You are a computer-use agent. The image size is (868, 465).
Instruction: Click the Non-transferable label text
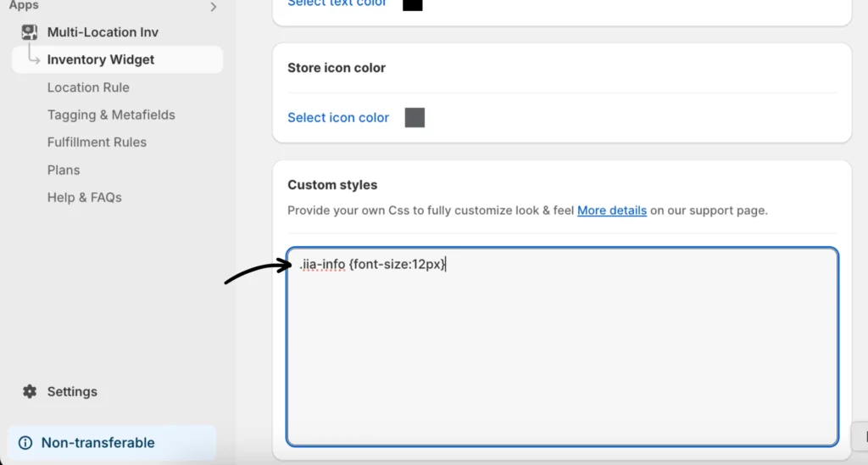tap(98, 443)
